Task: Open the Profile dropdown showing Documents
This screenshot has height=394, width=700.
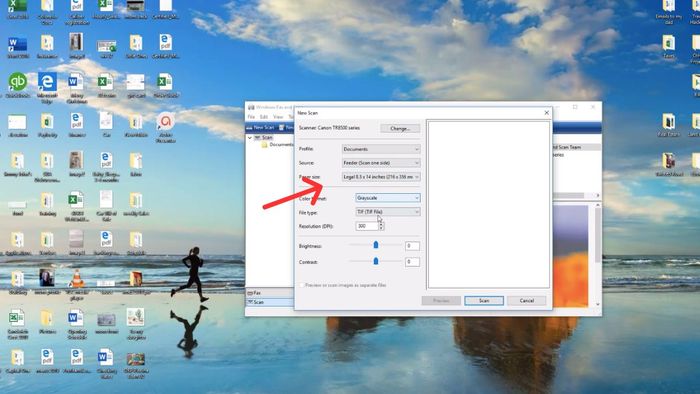Action: pyautogui.click(x=381, y=149)
